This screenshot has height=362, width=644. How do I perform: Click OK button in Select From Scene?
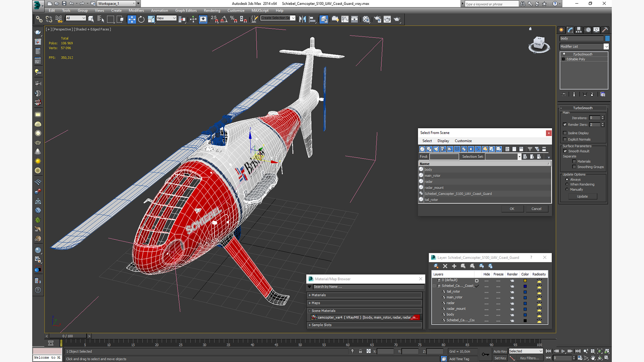point(512,208)
